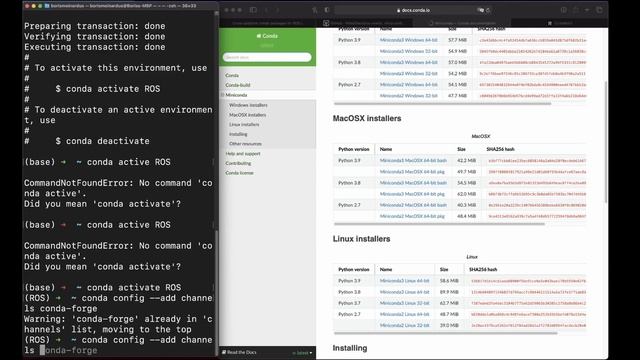Open a new Safari tab with plus icon
640x360 pixels.
click(x=587, y=10)
